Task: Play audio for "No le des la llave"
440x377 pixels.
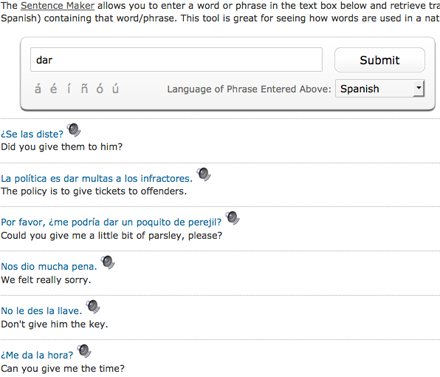Action: 93,307
